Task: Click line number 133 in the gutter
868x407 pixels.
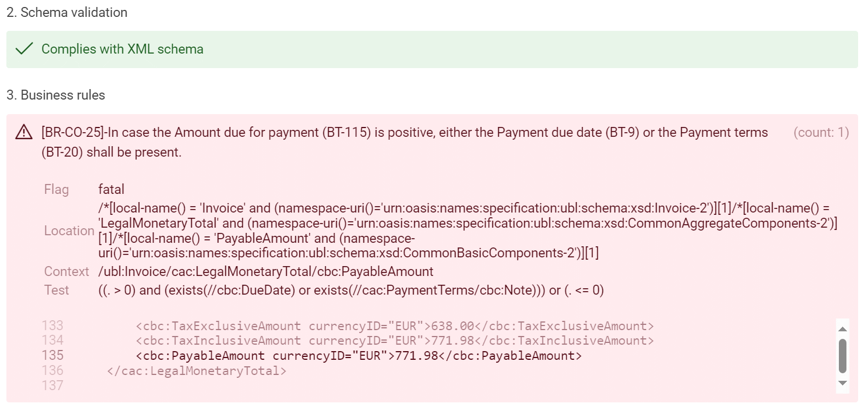Action: (x=52, y=326)
